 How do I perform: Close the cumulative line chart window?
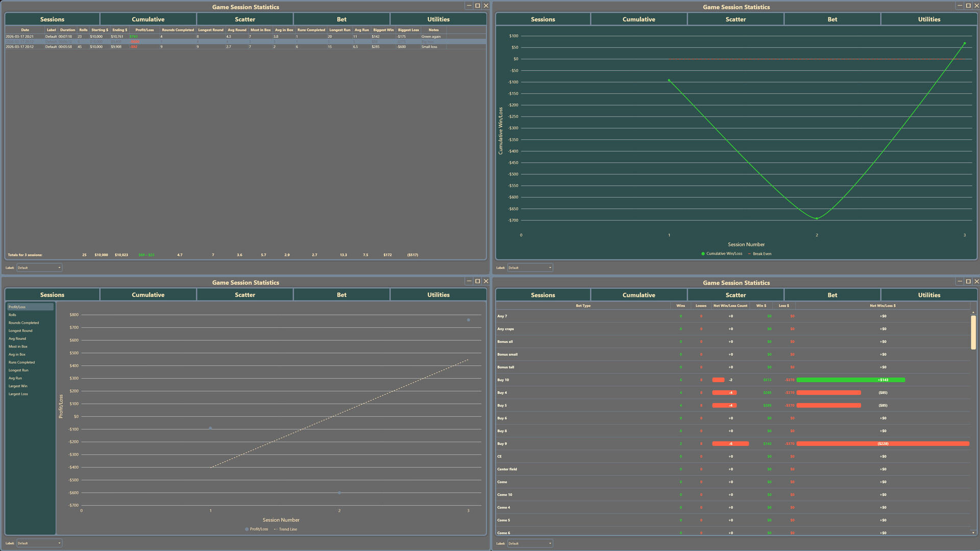point(976,6)
